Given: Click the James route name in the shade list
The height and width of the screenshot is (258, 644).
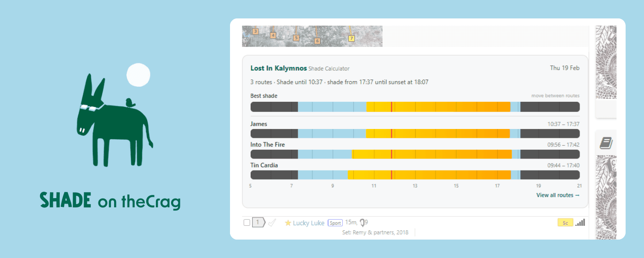Looking at the screenshot, I should 259,124.
